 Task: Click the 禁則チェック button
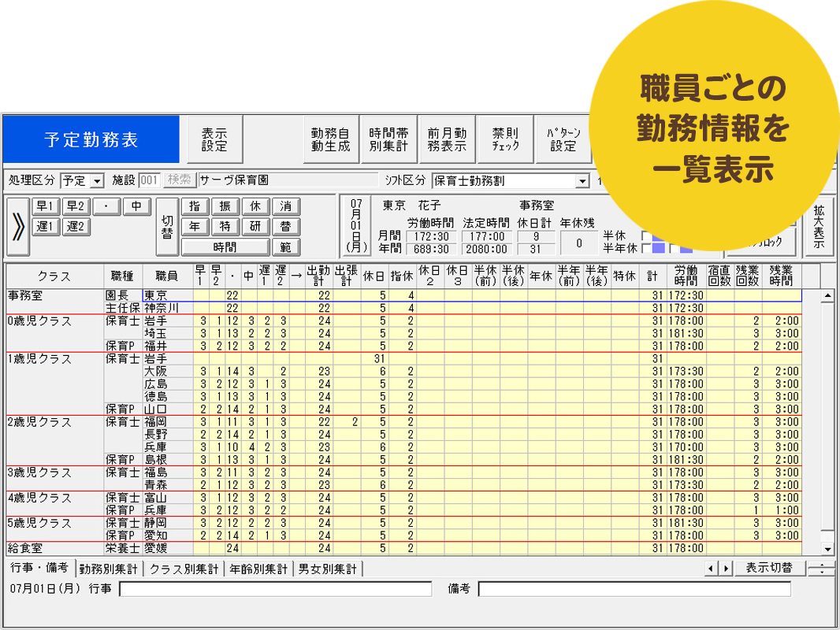pyautogui.click(x=505, y=139)
